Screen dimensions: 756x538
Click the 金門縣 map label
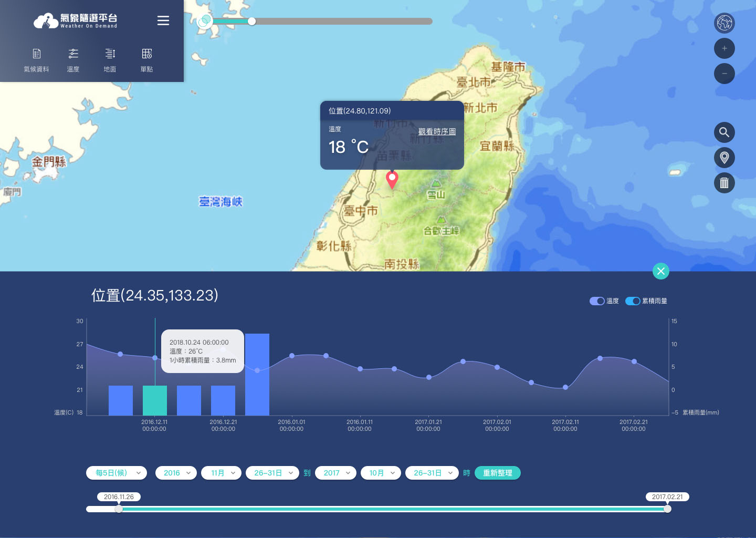[x=49, y=162]
